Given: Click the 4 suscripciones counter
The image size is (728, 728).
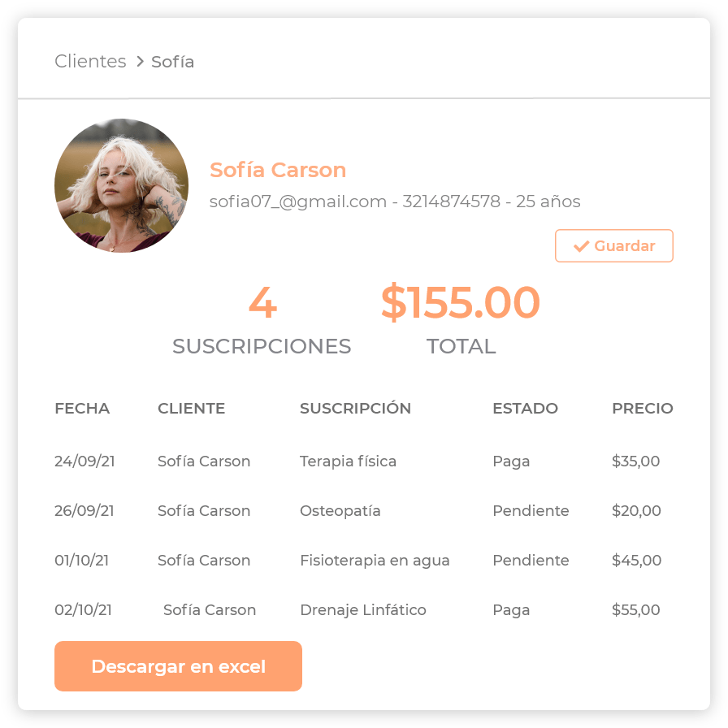Looking at the screenshot, I should click(262, 303).
